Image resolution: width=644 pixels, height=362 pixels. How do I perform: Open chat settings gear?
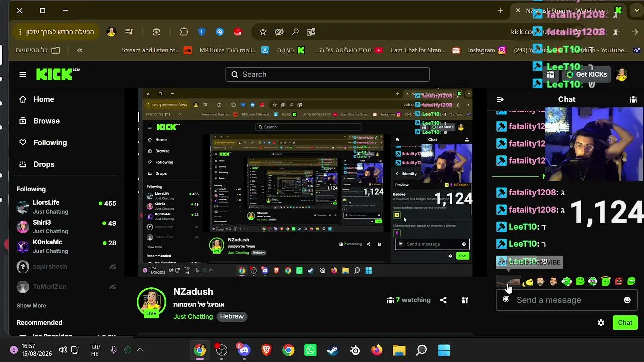point(601,323)
